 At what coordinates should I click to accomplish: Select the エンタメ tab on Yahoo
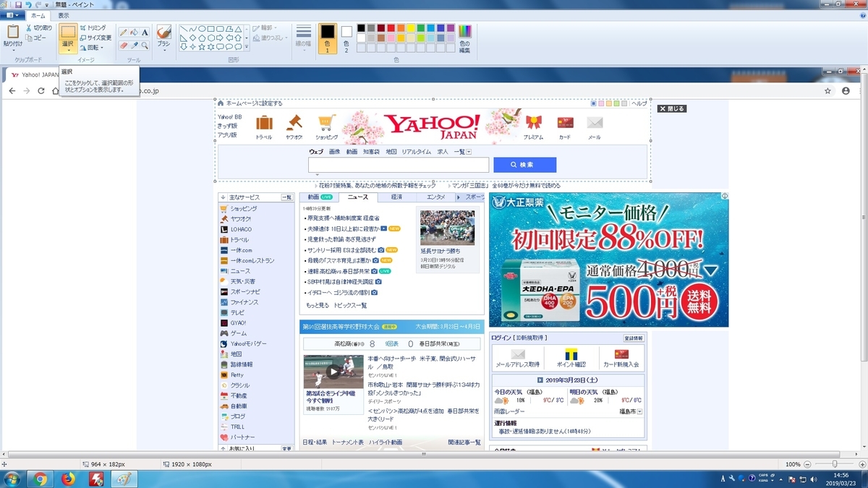coord(436,197)
